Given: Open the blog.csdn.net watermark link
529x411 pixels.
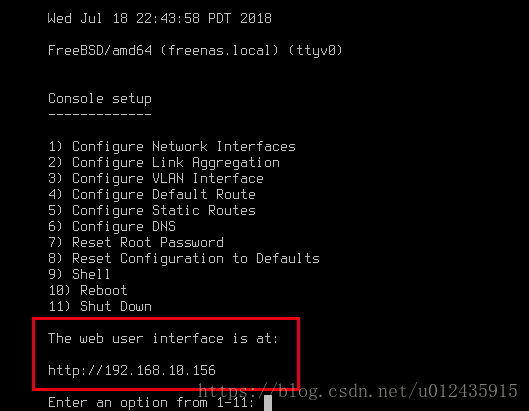Looking at the screenshot, I should [x=357, y=391].
